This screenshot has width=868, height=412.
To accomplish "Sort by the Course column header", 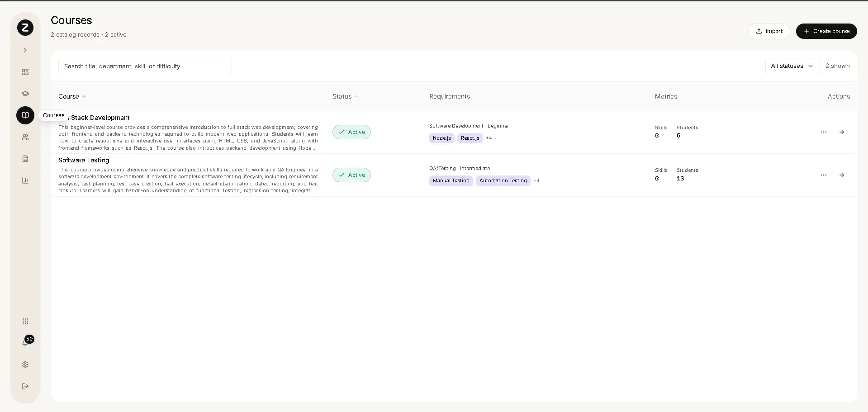I will pos(72,96).
